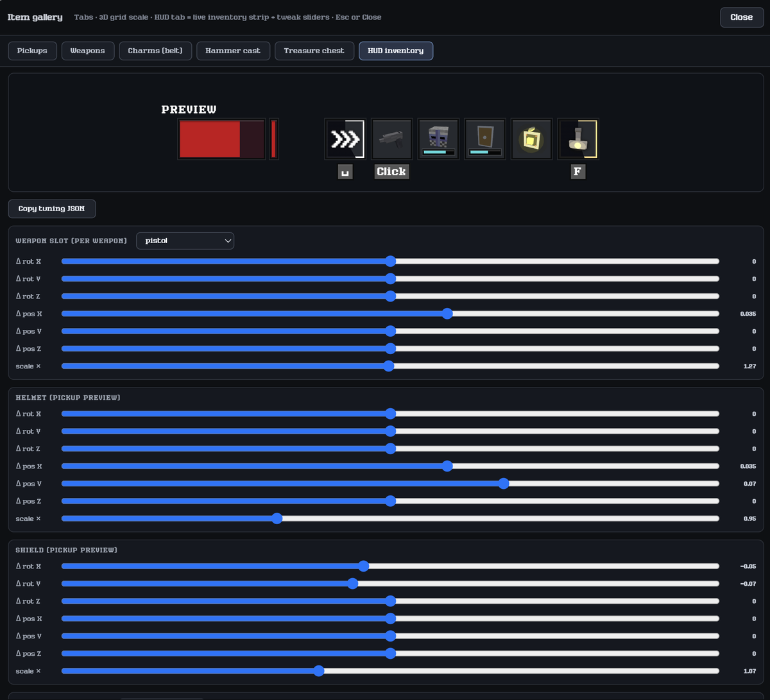The height and width of the screenshot is (700, 770).
Task: Open the Hammer cast tab
Action: tap(233, 51)
